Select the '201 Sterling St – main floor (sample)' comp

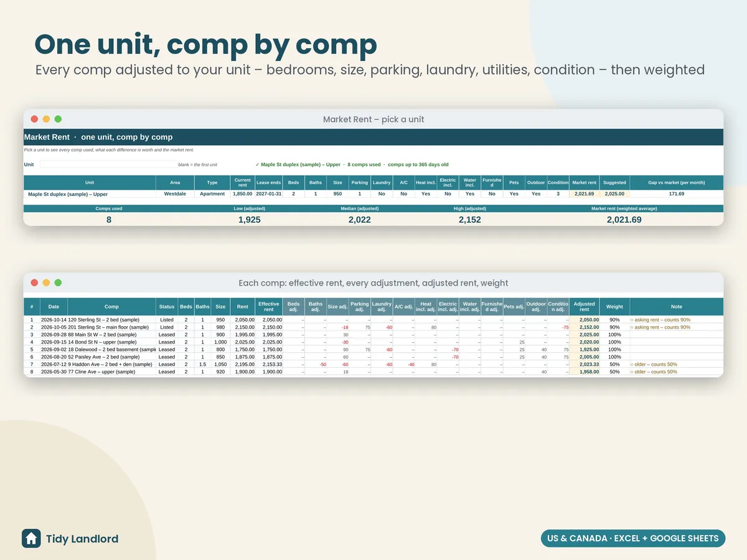[x=112, y=327]
